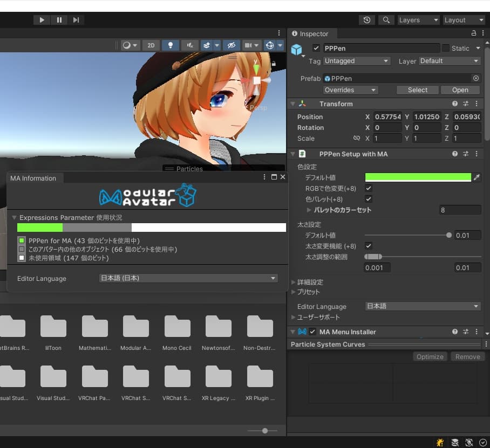Viewport: 490px width, 448px height.
Task: Toggle the 太さ変更機能 checkbox
Action: (x=369, y=246)
